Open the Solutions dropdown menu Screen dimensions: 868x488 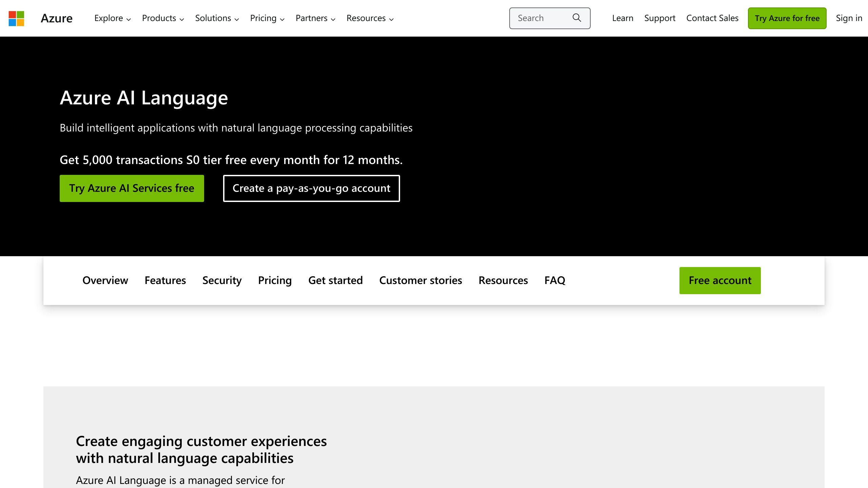tap(217, 18)
